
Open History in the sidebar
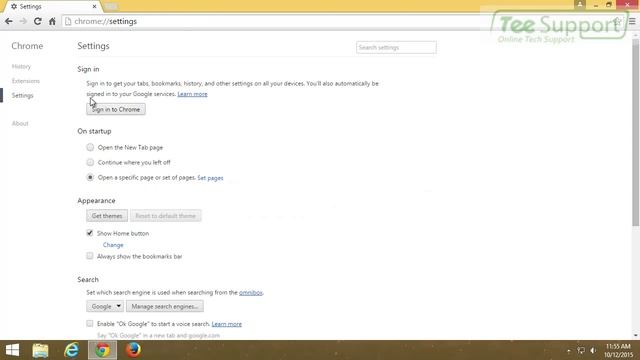click(x=21, y=67)
